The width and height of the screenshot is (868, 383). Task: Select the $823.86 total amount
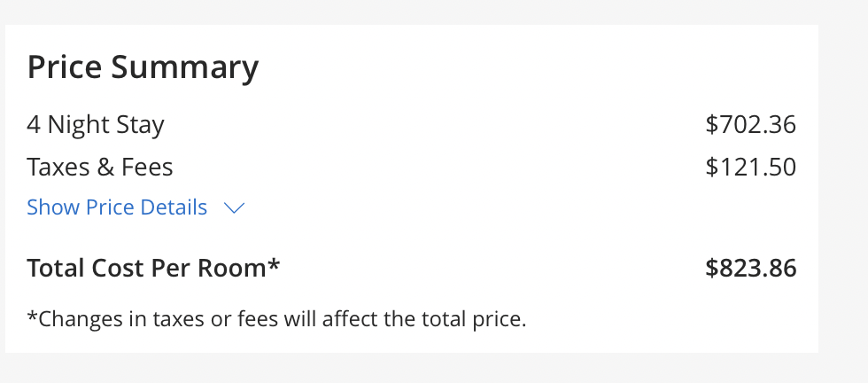click(x=751, y=268)
